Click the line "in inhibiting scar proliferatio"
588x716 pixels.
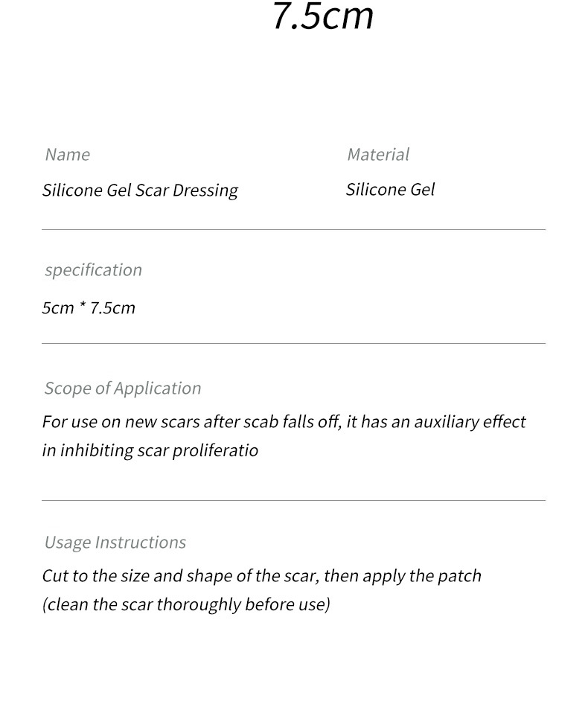pos(150,451)
